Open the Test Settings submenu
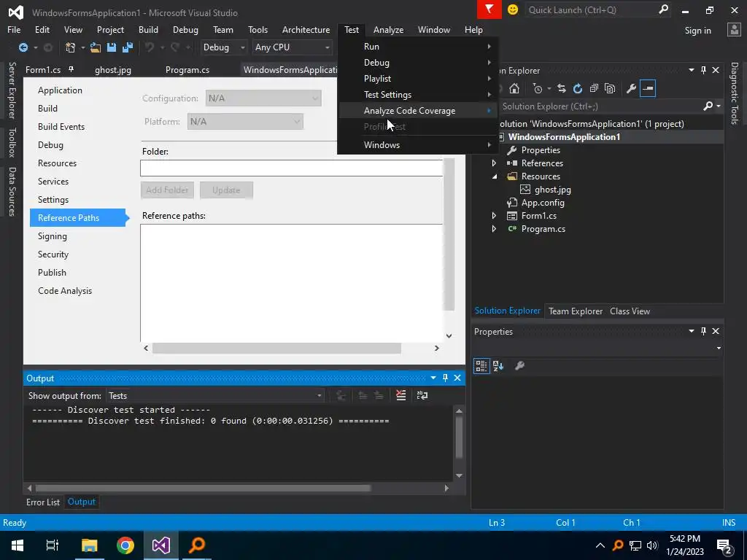The height and width of the screenshot is (560, 747). coord(417,95)
